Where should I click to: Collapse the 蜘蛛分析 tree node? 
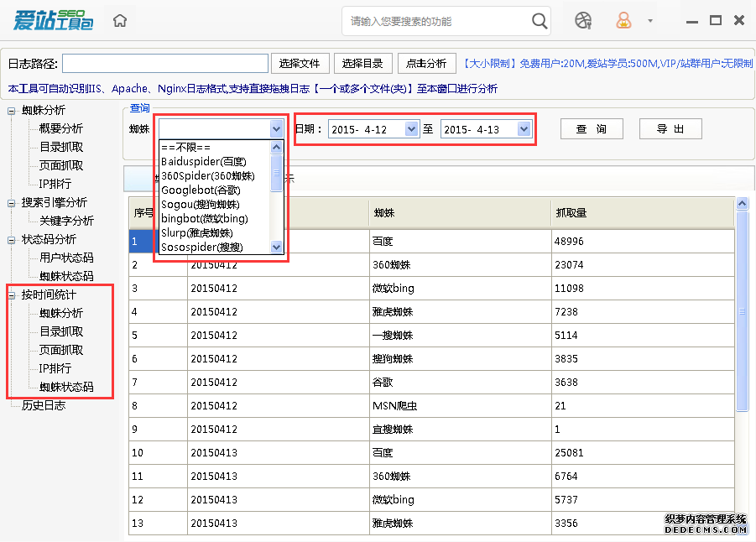(12, 110)
